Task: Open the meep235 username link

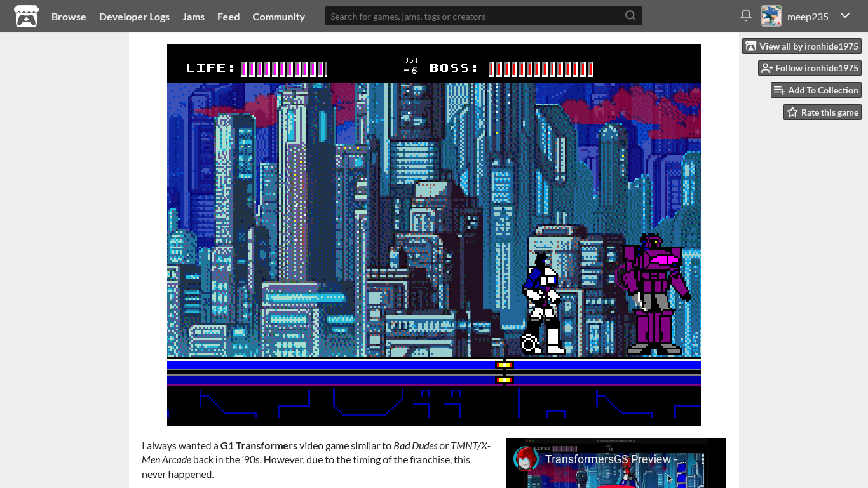Action: [x=808, y=17]
